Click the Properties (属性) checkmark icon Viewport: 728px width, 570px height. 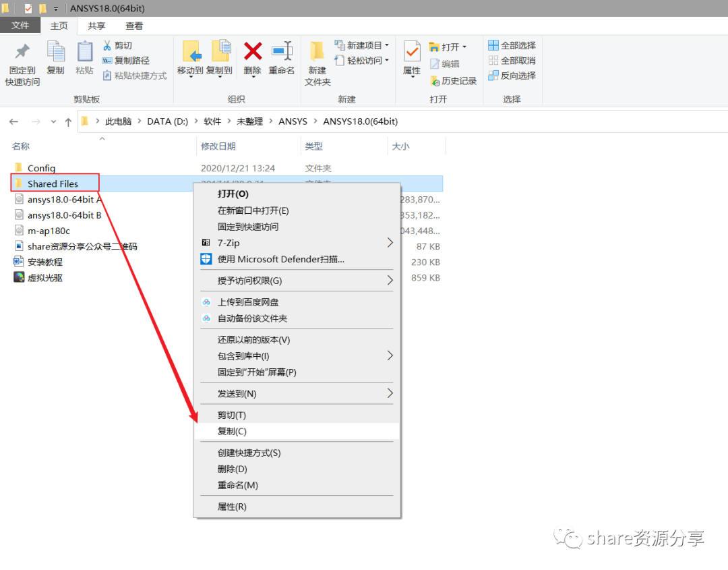click(412, 51)
